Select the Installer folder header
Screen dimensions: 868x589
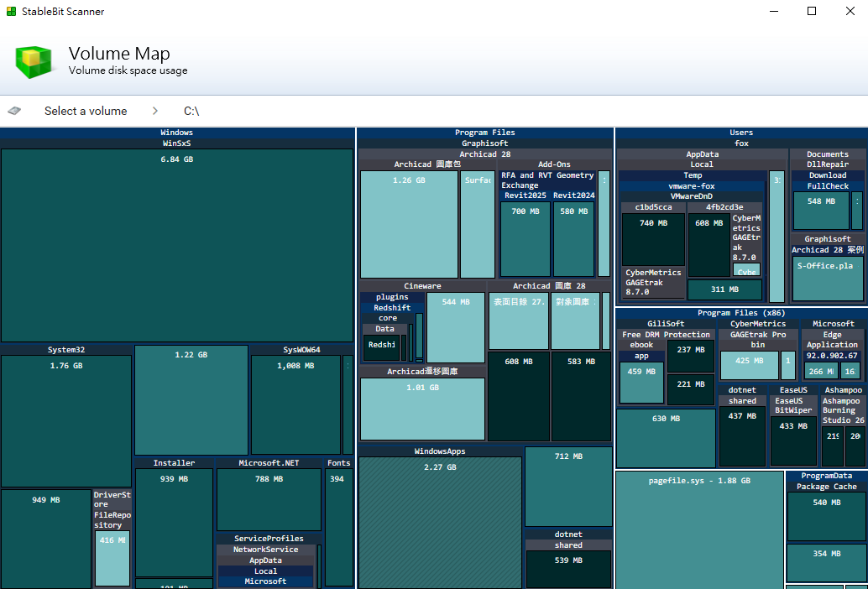pos(174,463)
